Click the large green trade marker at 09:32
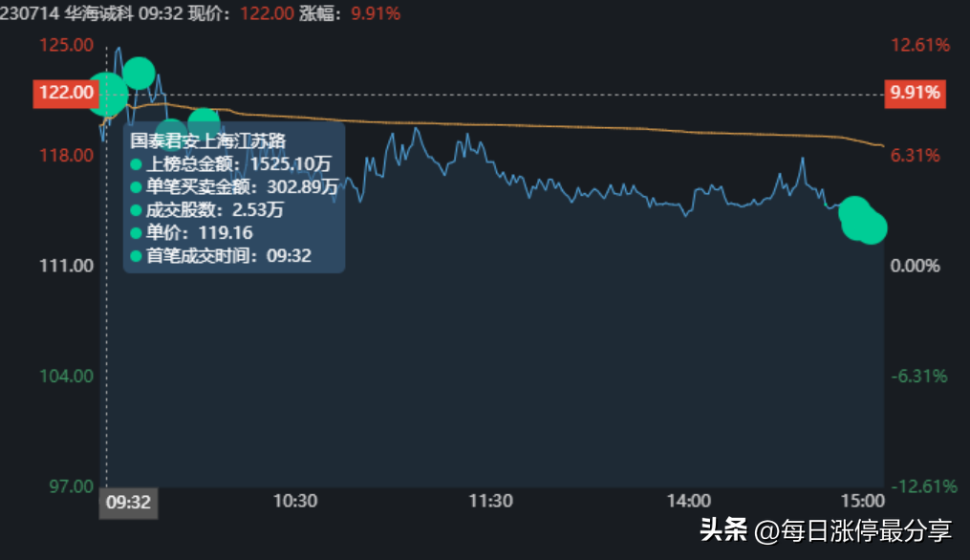The image size is (970, 560). coord(107,94)
